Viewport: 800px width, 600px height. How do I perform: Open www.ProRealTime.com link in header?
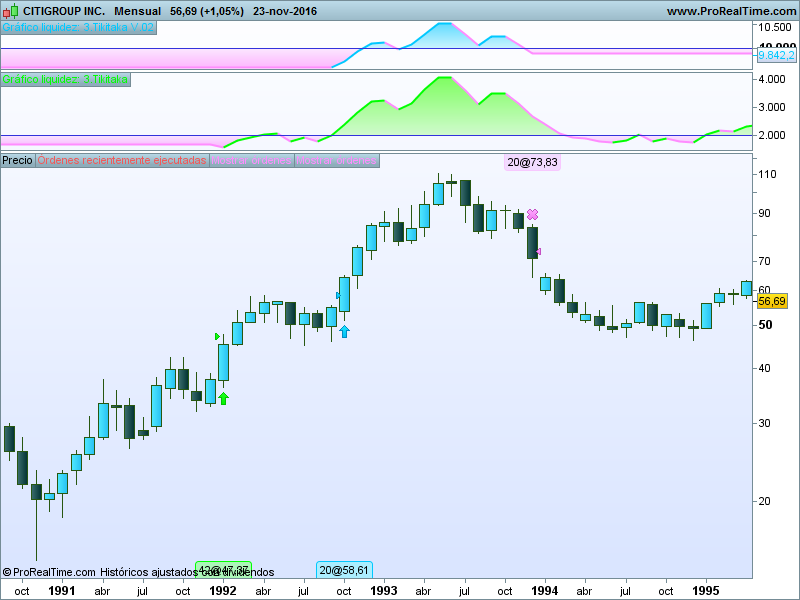[x=731, y=11]
